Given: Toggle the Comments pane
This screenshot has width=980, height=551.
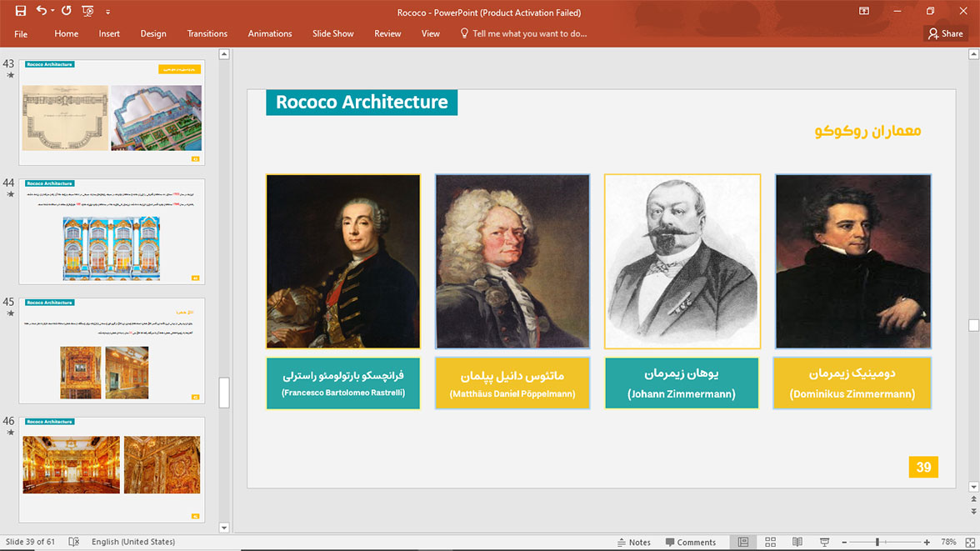Looking at the screenshot, I should coord(691,542).
